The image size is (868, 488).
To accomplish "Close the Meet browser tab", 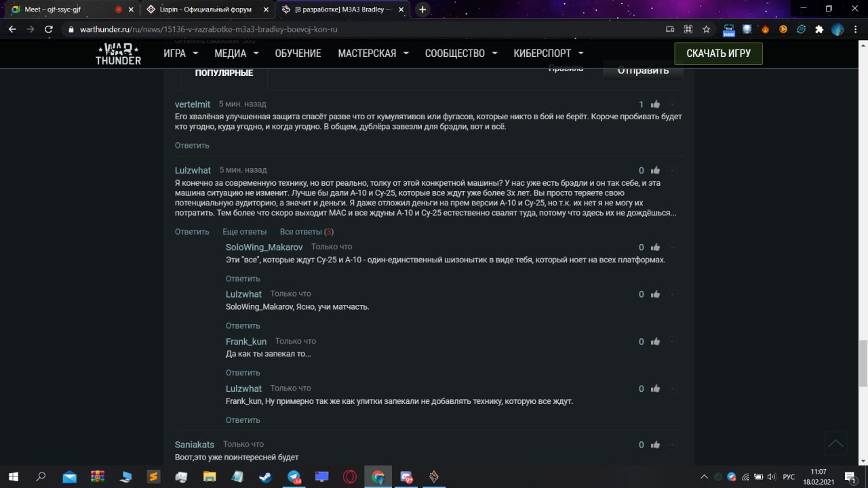I will click(132, 9).
